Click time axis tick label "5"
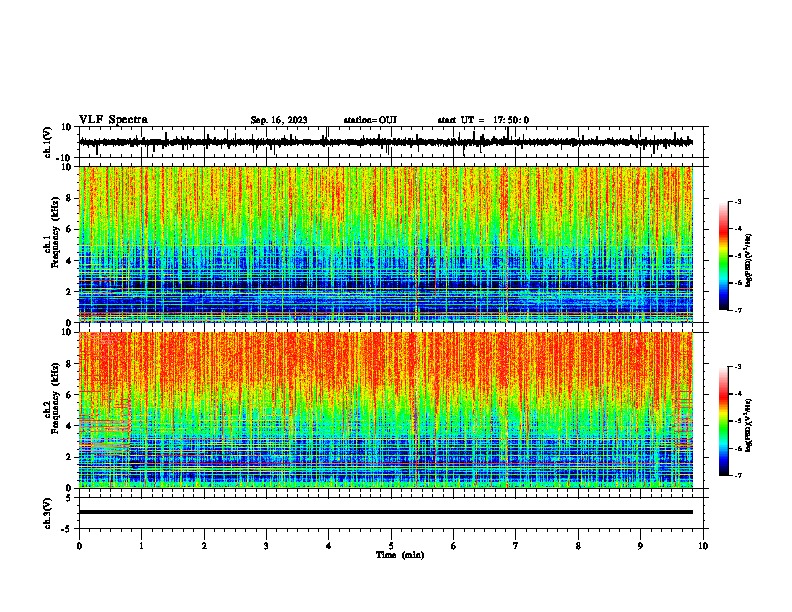The width and height of the screenshot is (792, 612). [391, 546]
